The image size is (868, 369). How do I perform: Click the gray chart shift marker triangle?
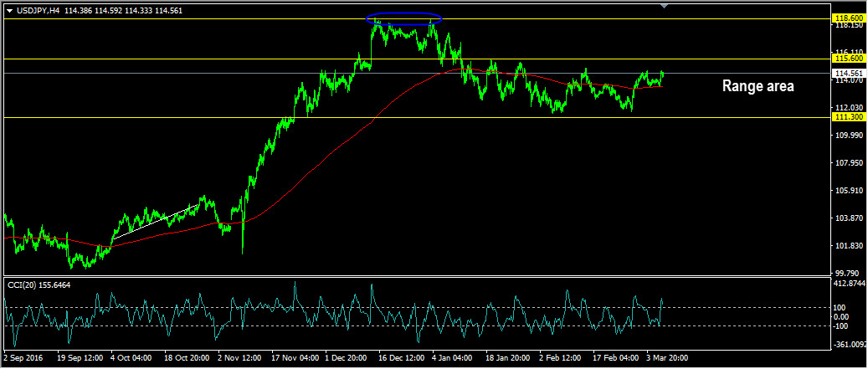pos(665,6)
